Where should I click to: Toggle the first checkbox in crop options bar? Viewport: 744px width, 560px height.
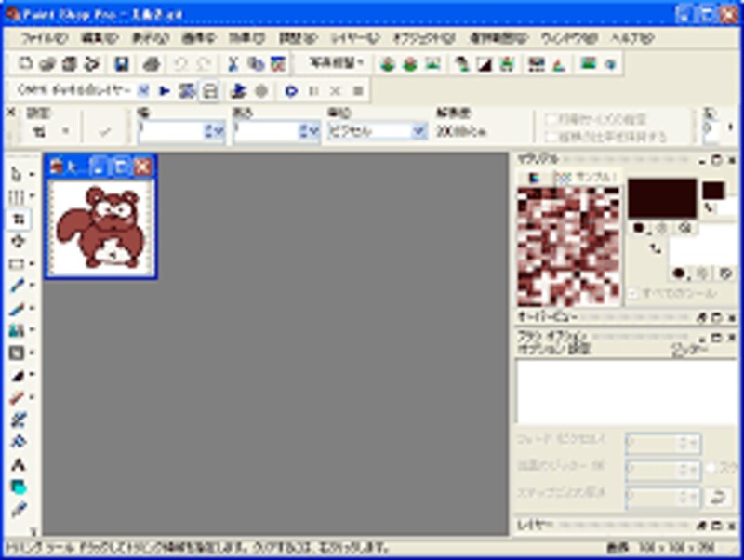(551, 119)
